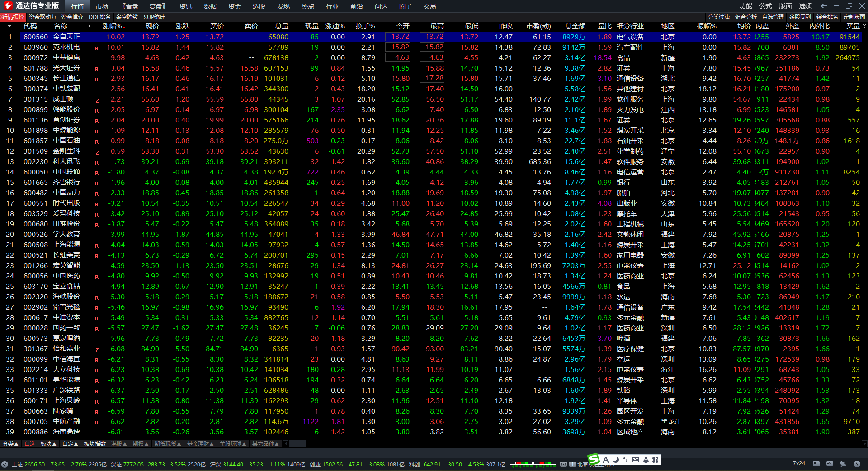Image resolution: width=868 pixels, height=471 pixels.
Task: Click the horizontal scrollbar beside bottom tabs
Action: [x=297, y=444]
